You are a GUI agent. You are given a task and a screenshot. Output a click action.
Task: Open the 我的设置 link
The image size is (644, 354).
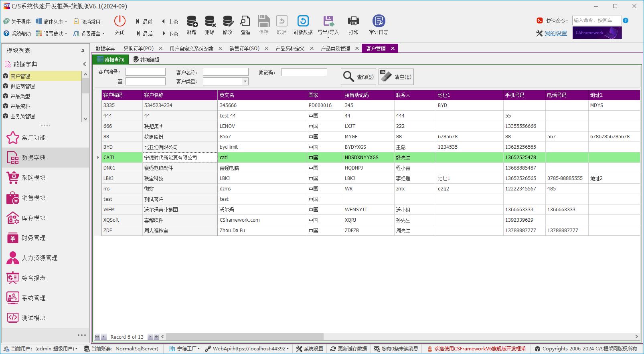555,33
